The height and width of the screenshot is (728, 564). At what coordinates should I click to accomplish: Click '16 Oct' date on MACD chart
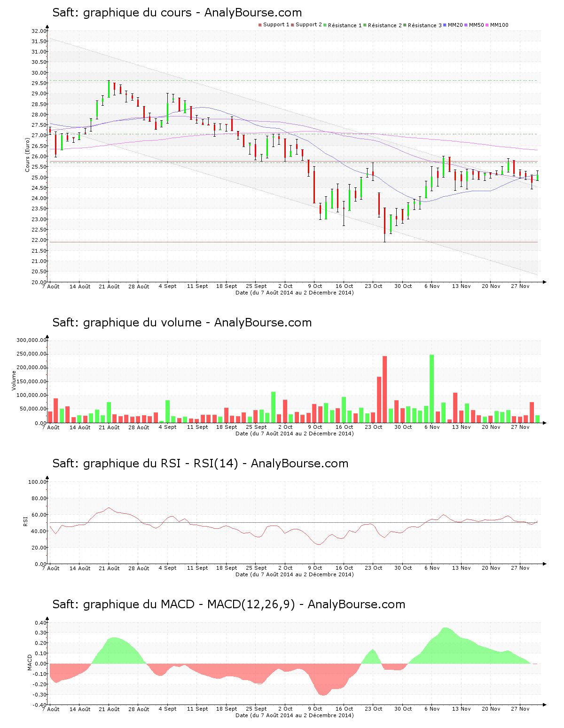pyautogui.click(x=344, y=709)
